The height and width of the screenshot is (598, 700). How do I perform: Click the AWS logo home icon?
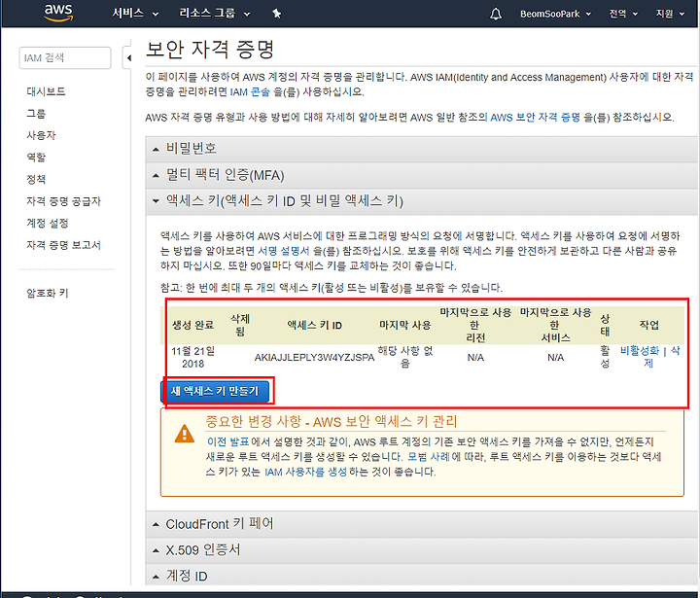[58, 13]
